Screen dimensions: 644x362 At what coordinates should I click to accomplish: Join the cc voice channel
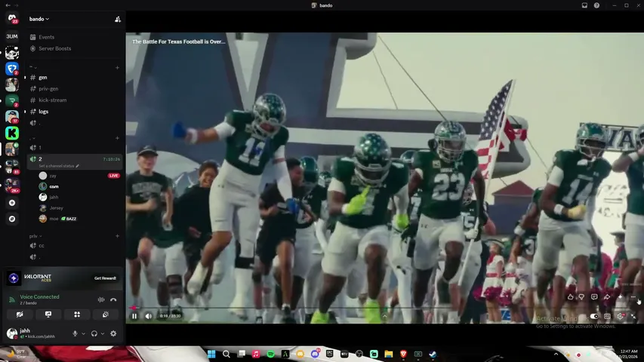click(x=74, y=245)
